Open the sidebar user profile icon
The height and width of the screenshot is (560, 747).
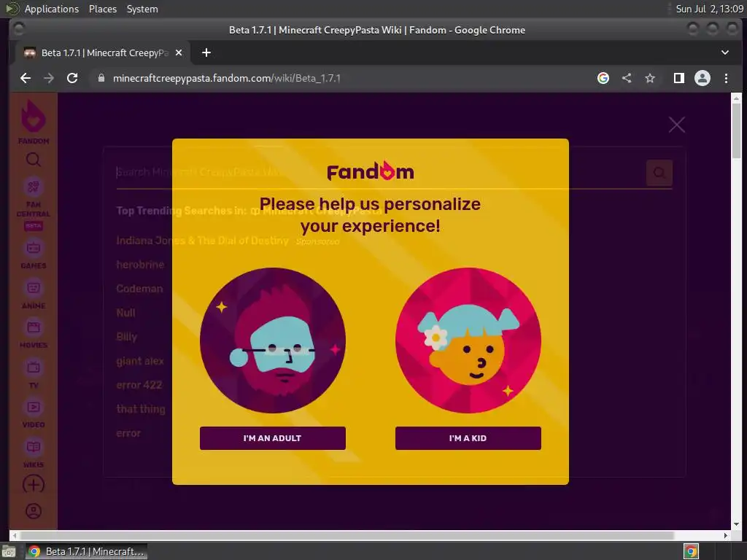point(34,511)
